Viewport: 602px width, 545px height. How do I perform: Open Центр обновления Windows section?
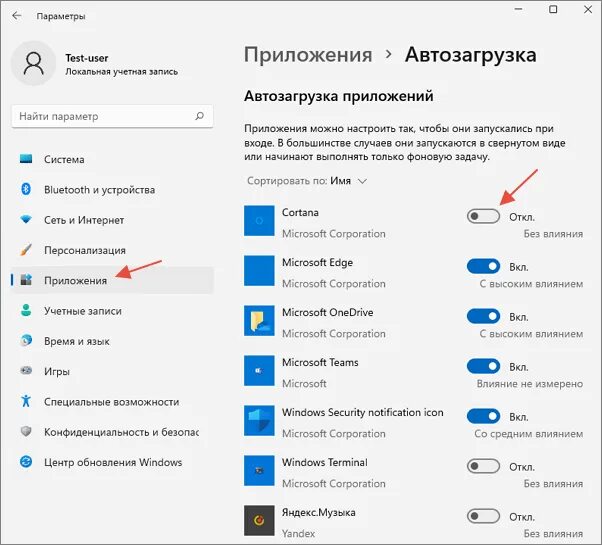pos(112,462)
